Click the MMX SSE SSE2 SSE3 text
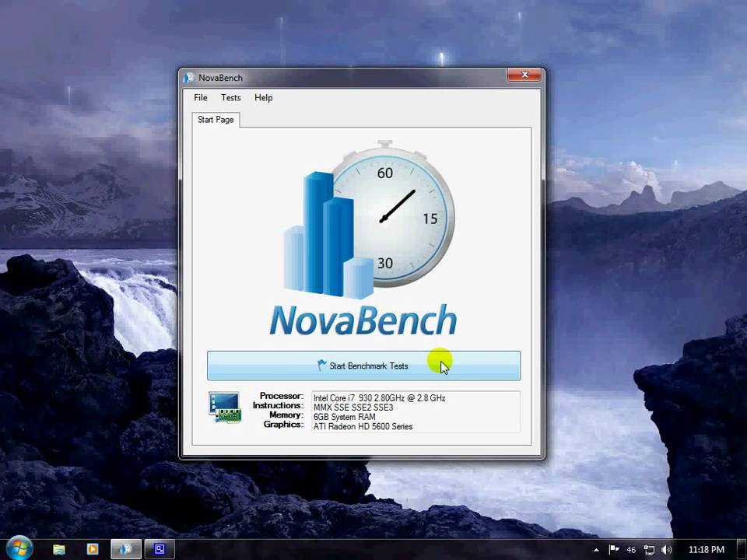The image size is (747, 560). pyautogui.click(x=353, y=408)
